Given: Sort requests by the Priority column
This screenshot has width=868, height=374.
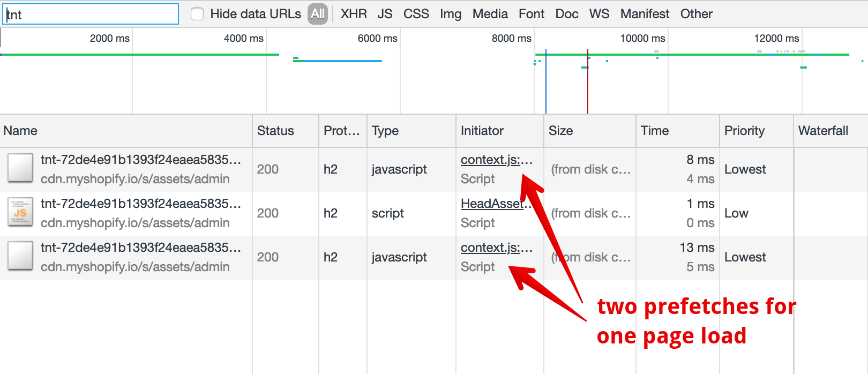Looking at the screenshot, I should click(745, 131).
